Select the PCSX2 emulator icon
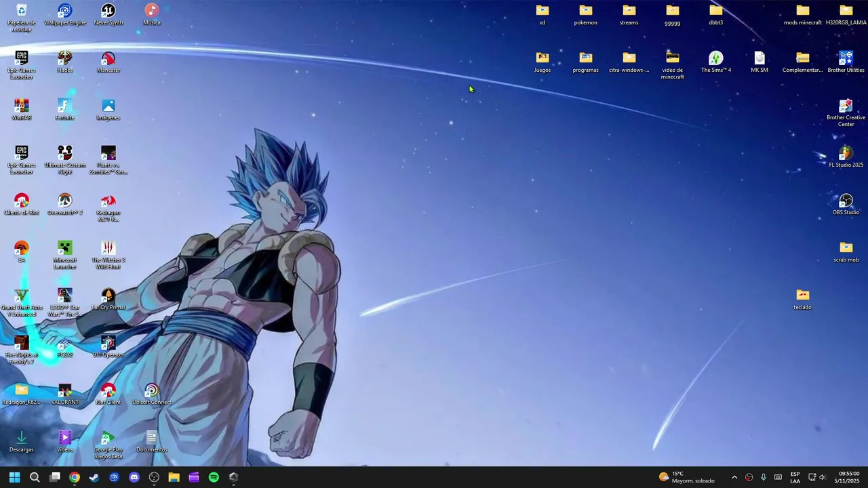This screenshot has width=868, height=488. tap(65, 347)
